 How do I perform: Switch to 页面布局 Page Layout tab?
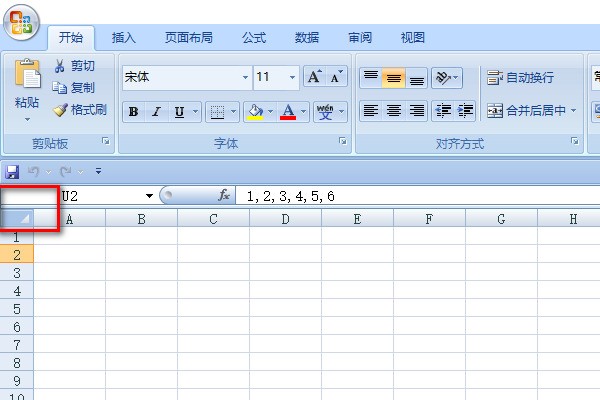coord(189,38)
